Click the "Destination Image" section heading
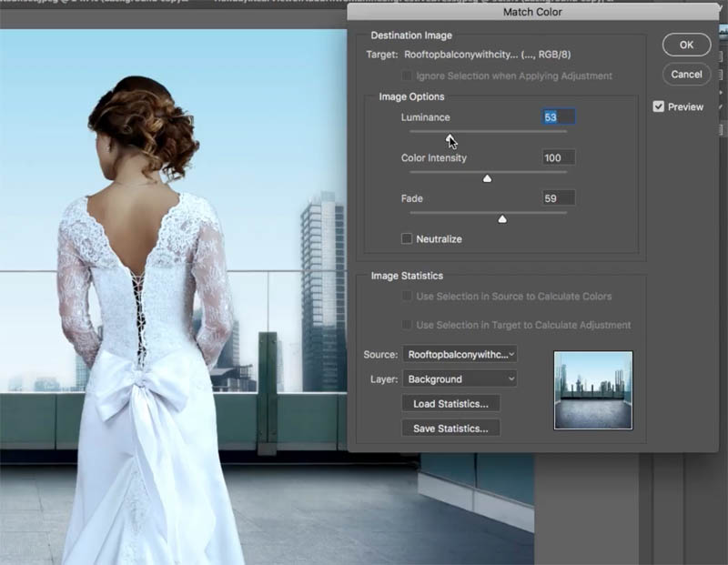 (x=411, y=35)
